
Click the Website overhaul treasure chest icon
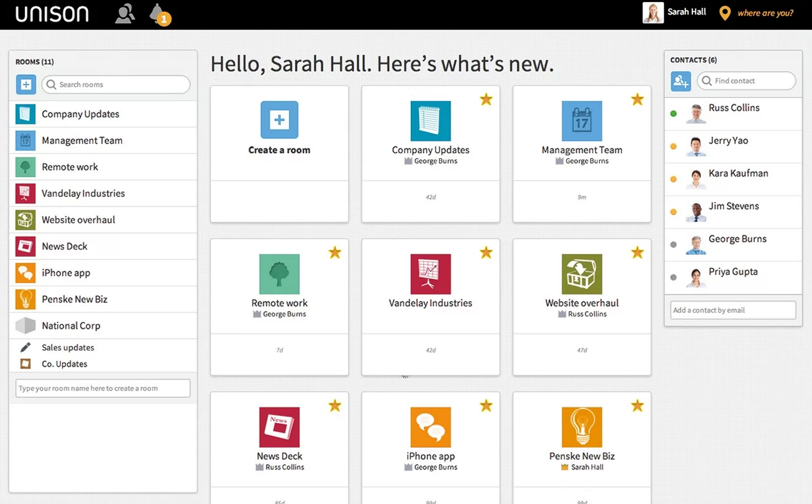pyautogui.click(x=581, y=274)
